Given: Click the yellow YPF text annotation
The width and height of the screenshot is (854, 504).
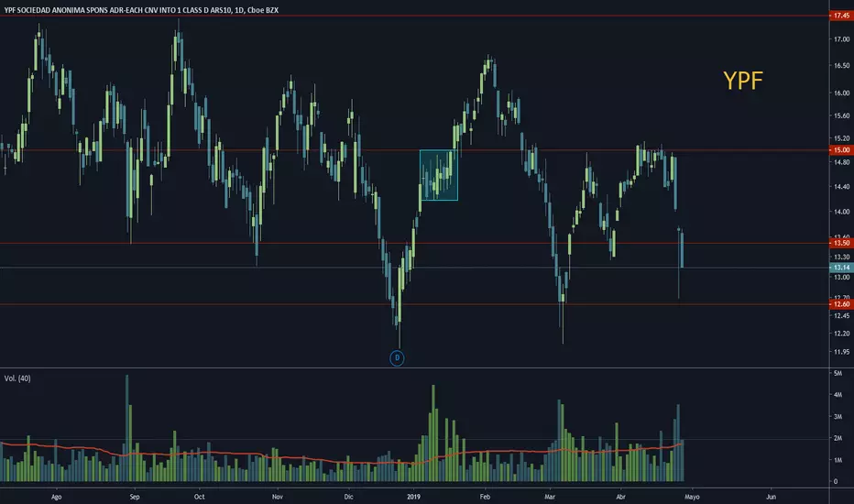Looking at the screenshot, I should [743, 81].
